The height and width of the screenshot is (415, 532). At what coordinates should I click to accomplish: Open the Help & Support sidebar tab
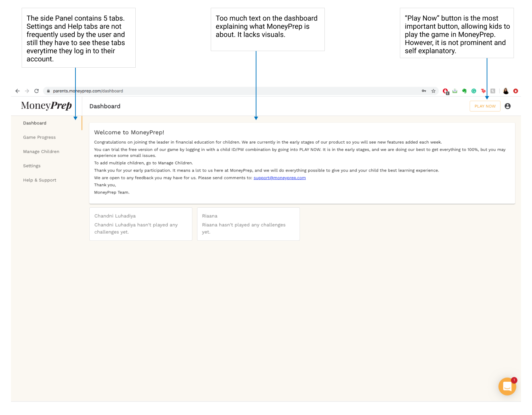(40, 180)
